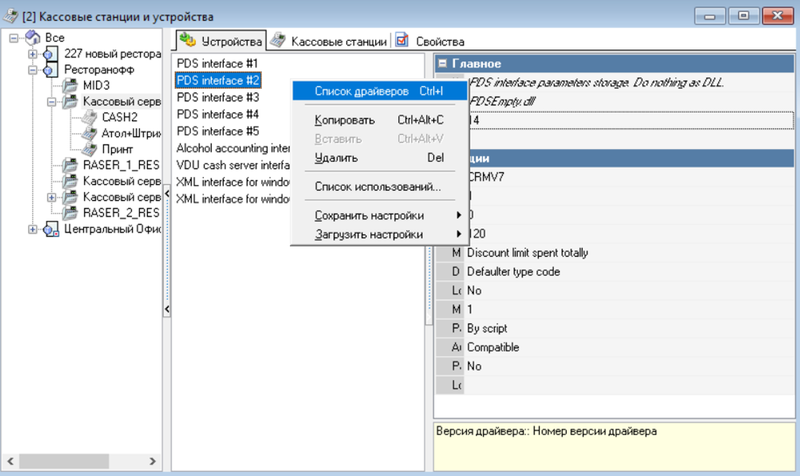Click the tree panel scroll left arrow

[10, 461]
